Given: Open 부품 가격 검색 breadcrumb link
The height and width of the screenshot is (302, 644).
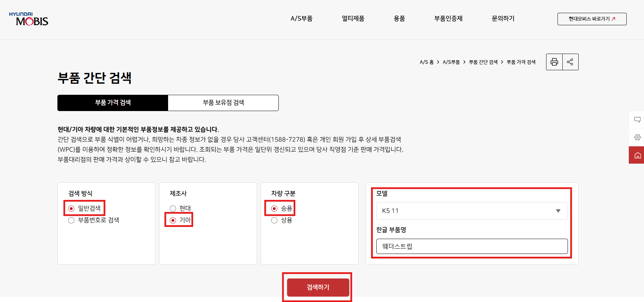Looking at the screenshot, I should [x=521, y=62].
